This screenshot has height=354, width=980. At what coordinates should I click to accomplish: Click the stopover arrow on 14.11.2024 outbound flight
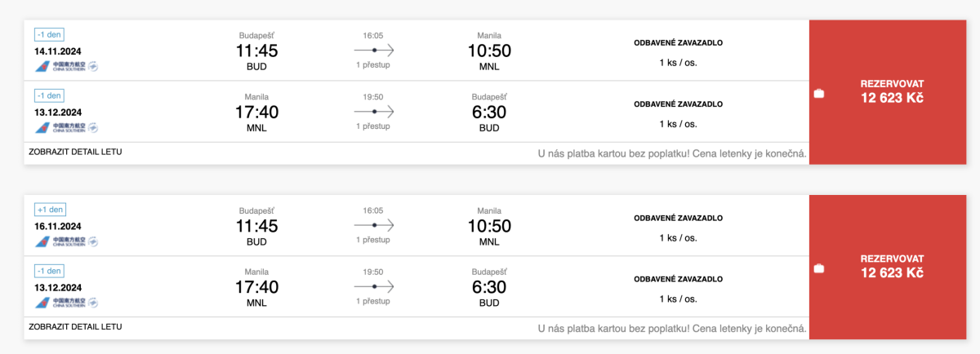374,51
